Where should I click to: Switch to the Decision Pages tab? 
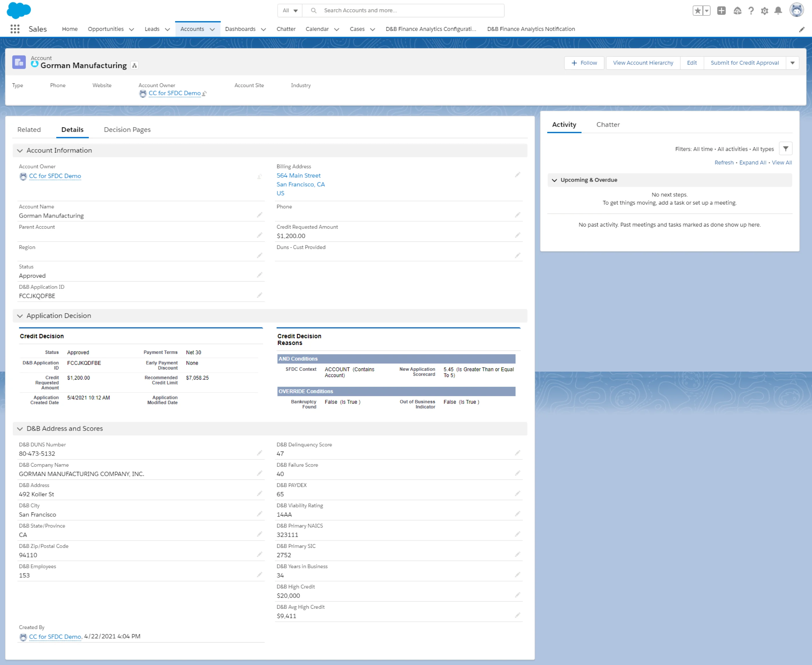pyautogui.click(x=127, y=130)
